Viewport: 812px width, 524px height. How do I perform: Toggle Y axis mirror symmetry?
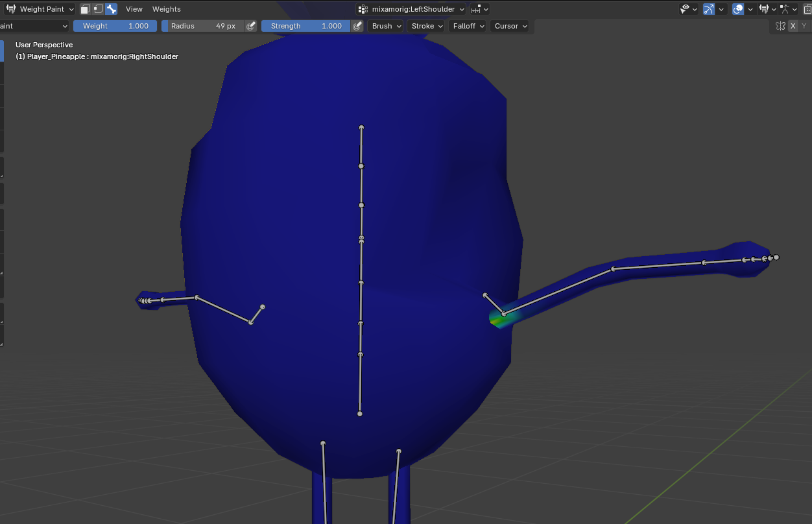click(x=804, y=26)
